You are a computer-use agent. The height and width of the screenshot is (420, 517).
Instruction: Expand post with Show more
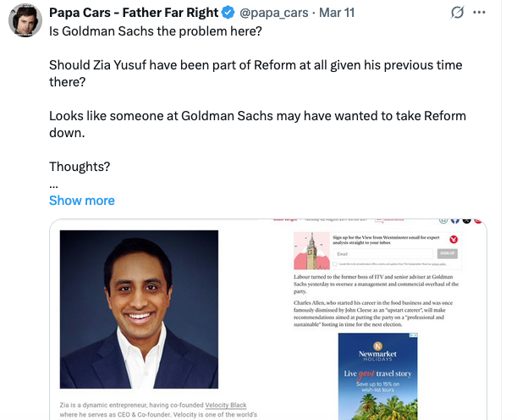(81, 201)
